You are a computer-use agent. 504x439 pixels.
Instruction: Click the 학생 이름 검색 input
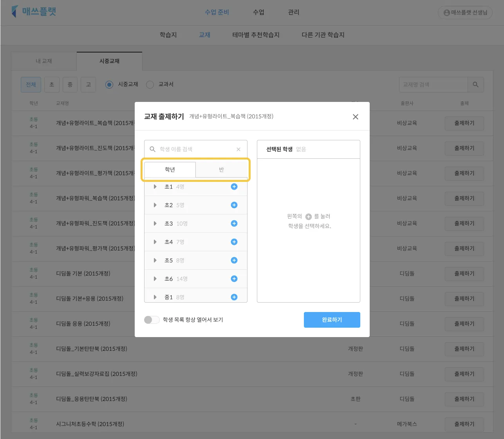coord(195,149)
